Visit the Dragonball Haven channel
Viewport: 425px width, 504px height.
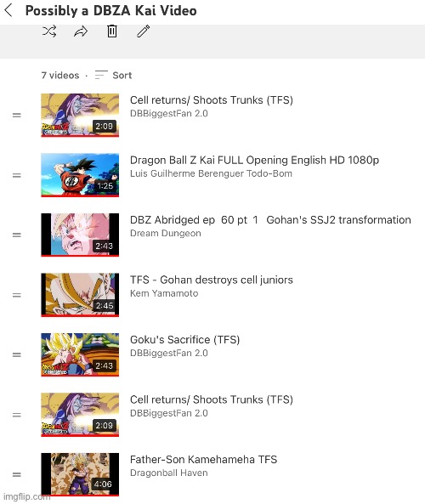point(169,473)
